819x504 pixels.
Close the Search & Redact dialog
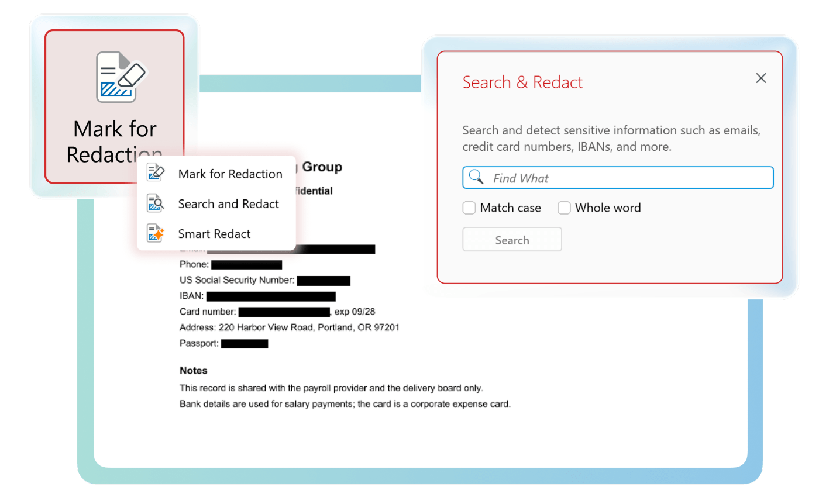point(761,78)
